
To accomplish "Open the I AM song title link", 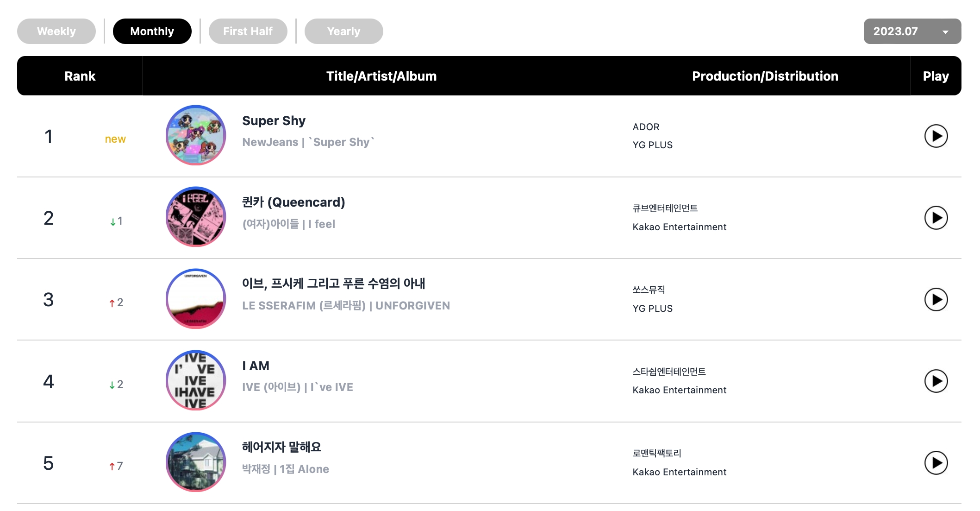I will click(x=256, y=366).
